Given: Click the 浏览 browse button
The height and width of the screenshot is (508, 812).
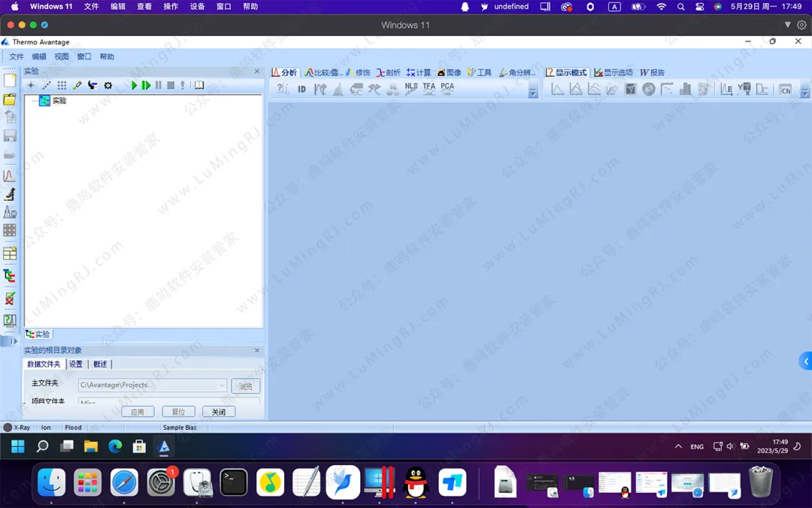Looking at the screenshot, I should pos(245,386).
